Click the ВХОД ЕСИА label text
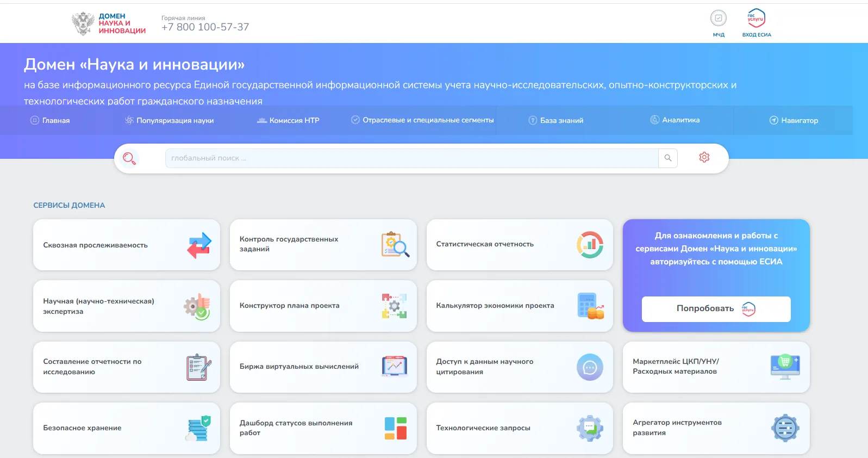This screenshot has width=868, height=458. (757, 35)
